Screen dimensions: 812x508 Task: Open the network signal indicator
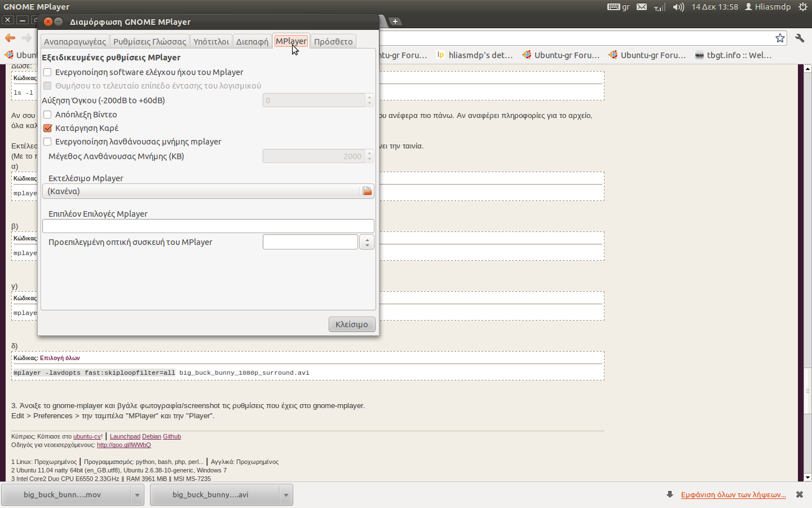659,7
